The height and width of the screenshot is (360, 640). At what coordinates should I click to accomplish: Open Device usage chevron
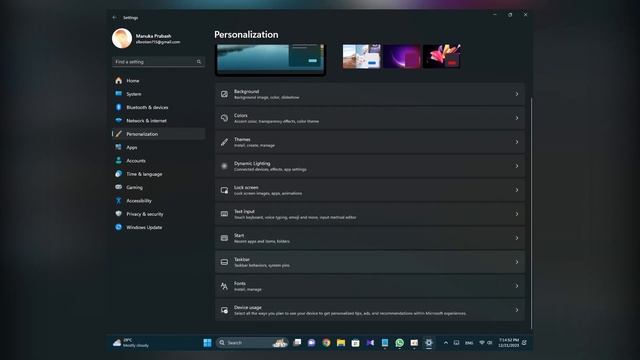point(517,310)
